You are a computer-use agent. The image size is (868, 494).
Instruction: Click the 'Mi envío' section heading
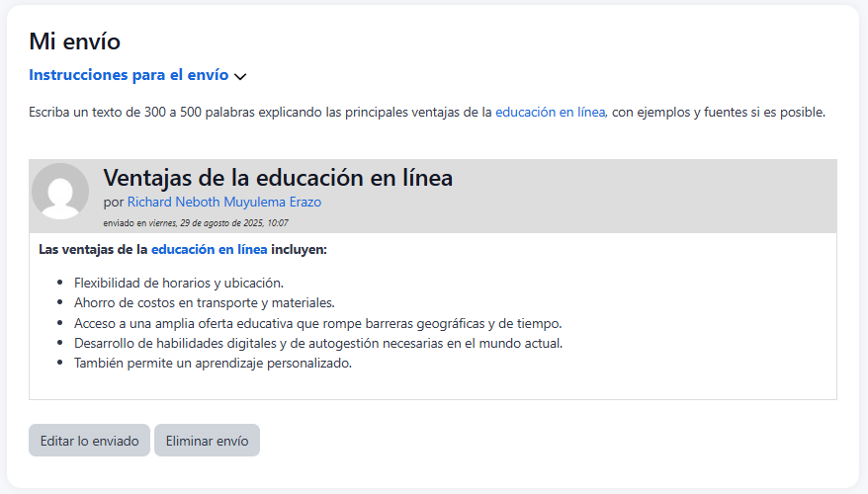click(74, 41)
